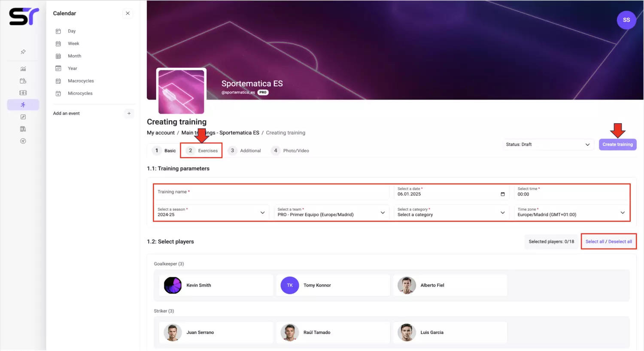Click the Sportematica ES profile name
The image size is (644, 351).
[x=252, y=84]
